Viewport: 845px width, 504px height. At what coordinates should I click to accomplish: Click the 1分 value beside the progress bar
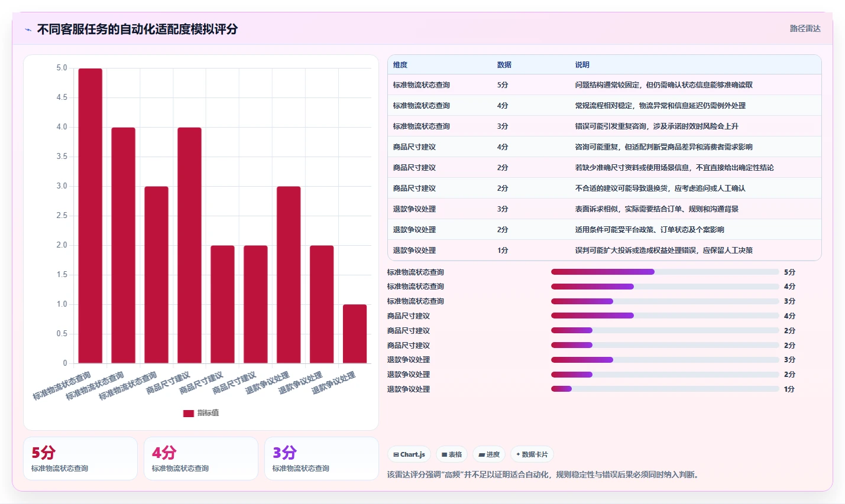click(x=789, y=389)
